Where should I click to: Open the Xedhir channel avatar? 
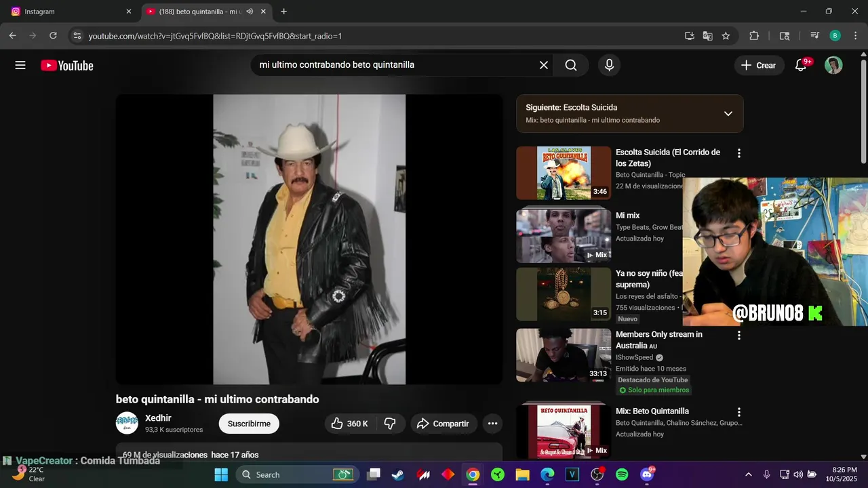tap(127, 423)
